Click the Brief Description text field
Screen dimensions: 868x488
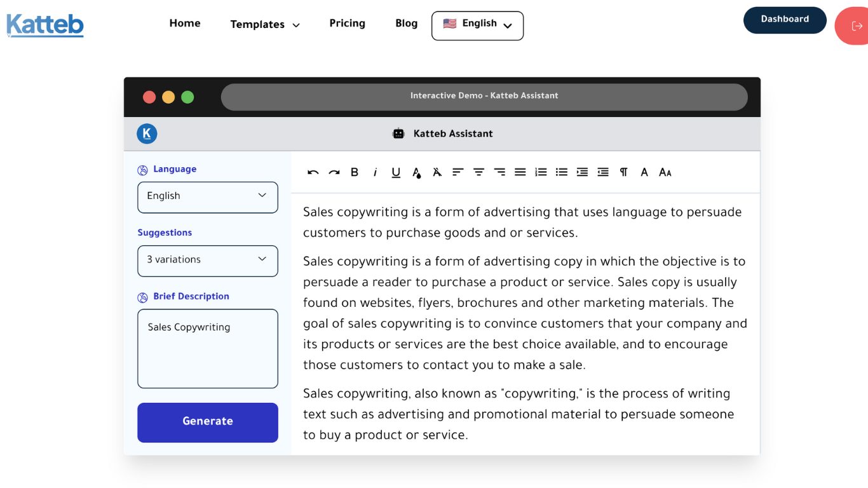point(208,348)
